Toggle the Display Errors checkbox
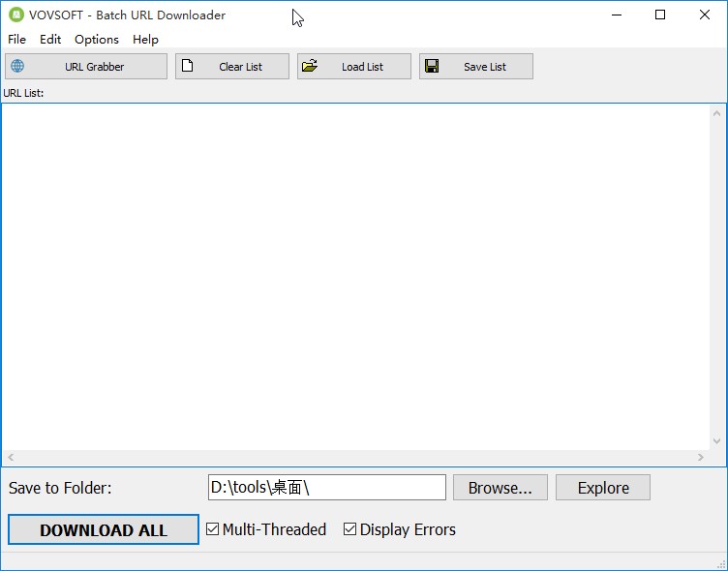Image resolution: width=728 pixels, height=571 pixels. (x=349, y=529)
